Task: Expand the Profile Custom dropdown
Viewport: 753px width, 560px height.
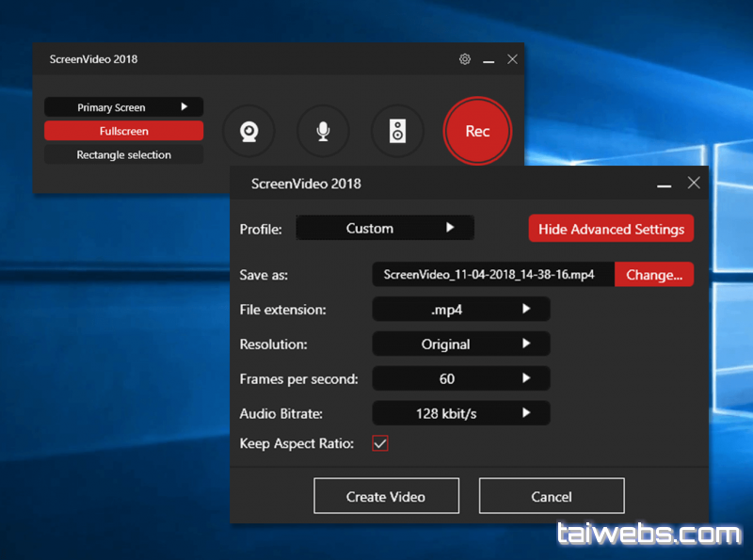Action: point(385,228)
